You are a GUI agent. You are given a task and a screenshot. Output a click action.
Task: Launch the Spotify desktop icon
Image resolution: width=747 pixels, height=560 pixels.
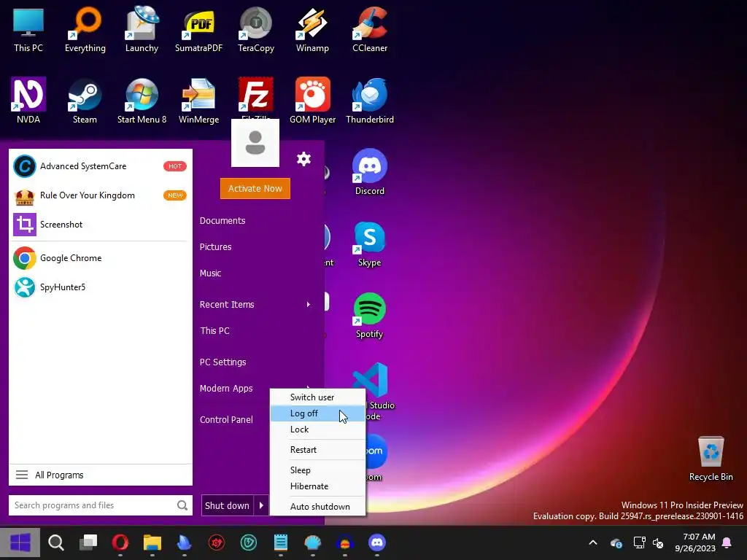pos(370,315)
